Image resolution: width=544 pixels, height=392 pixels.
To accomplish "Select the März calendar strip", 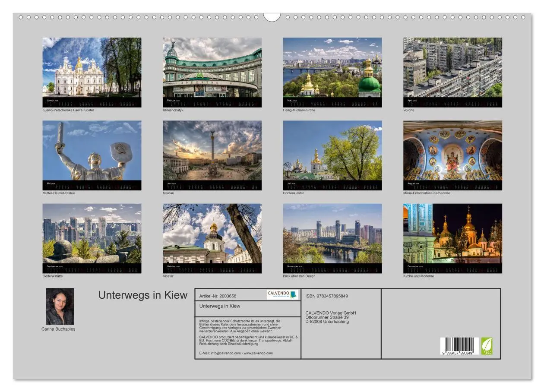I will click(332, 103).
